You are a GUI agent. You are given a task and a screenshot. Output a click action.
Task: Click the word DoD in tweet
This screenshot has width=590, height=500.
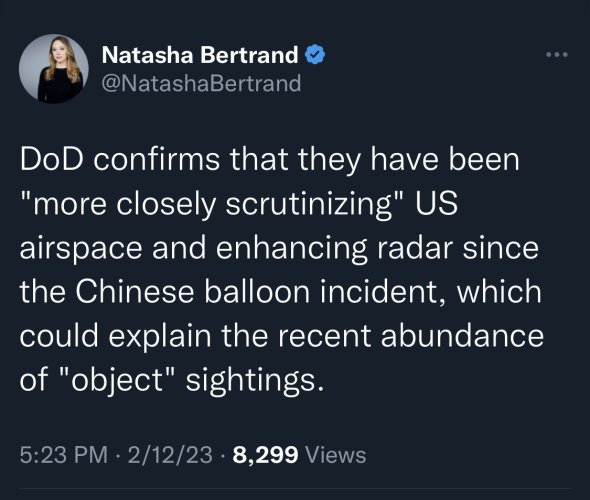click(x=52, y=159)
